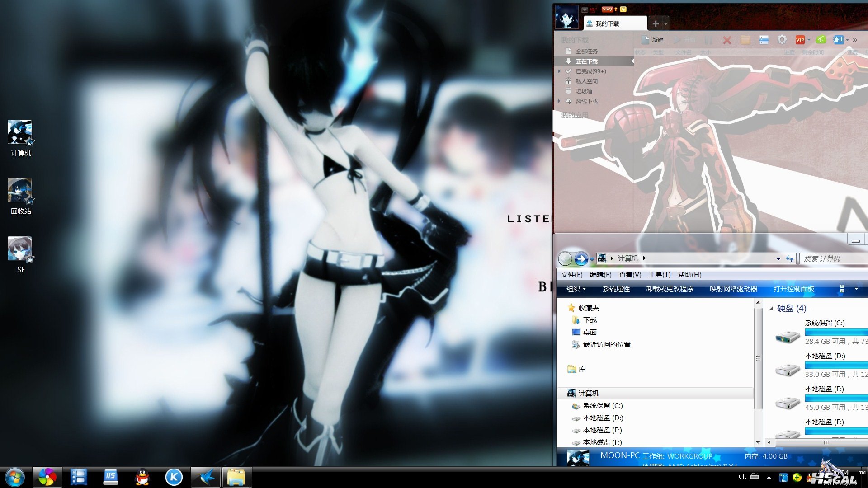The image size is (868, 488).
Task: Open Thunder settings gear icon
Action: click(x=782, y=40)
